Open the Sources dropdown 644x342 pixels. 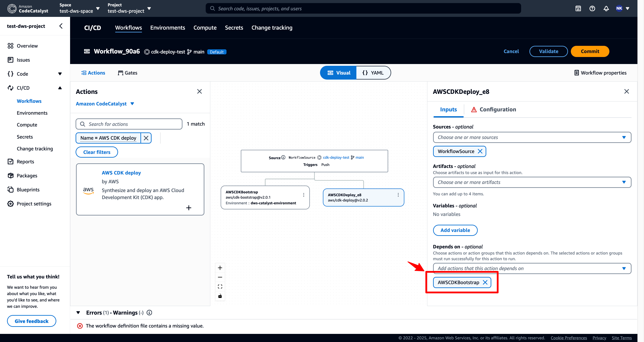tap(532, 137)
